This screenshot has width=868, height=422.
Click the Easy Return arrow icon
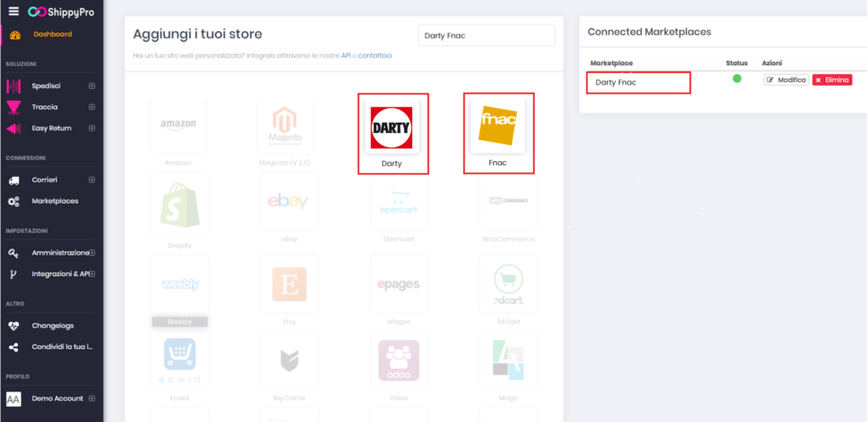tap(14, 128)
